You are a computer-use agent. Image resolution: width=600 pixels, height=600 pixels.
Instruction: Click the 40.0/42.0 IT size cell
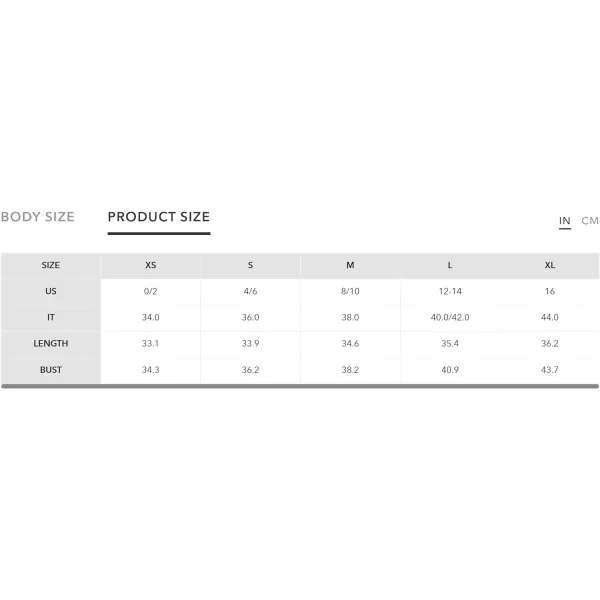click(450, 317)
